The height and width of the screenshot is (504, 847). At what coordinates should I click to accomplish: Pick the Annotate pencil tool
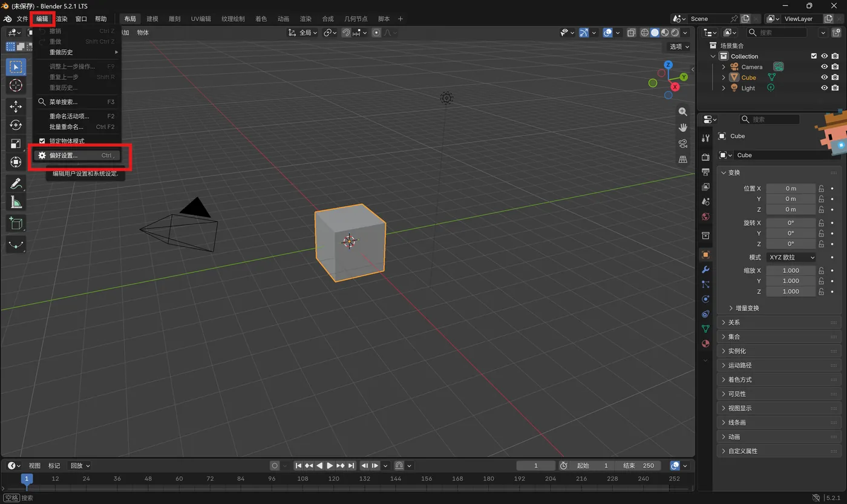(16, 183)
